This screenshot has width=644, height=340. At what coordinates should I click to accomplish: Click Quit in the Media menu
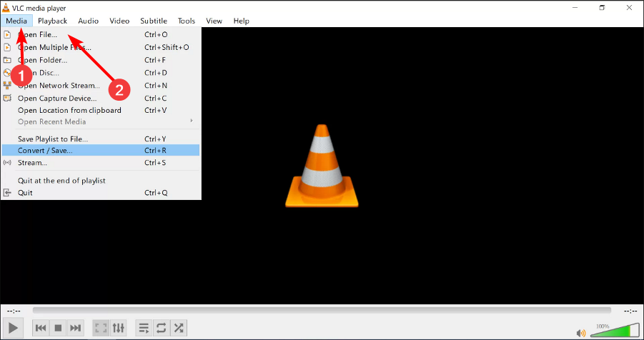(101, 193)
